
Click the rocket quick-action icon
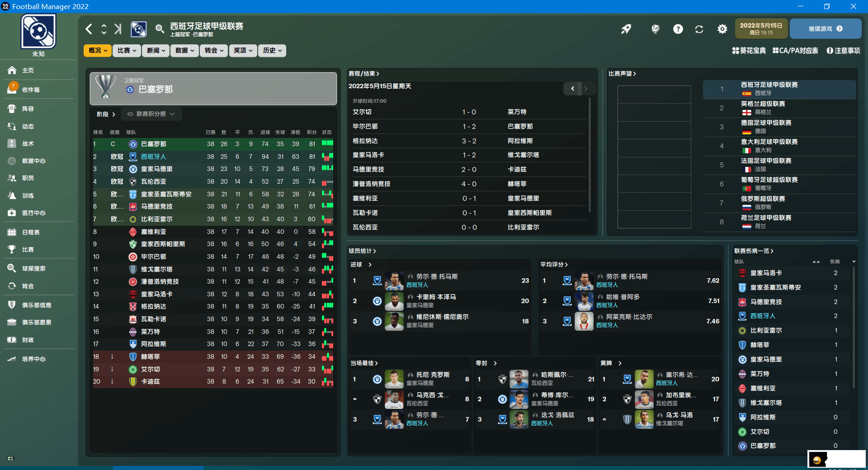(626, 29)
